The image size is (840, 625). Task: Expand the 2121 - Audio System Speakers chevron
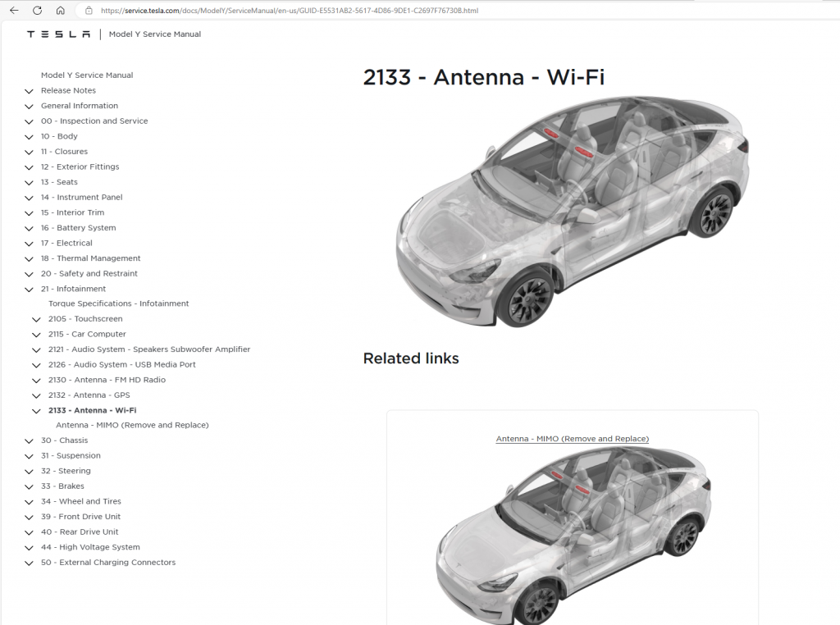click(36, 349)
